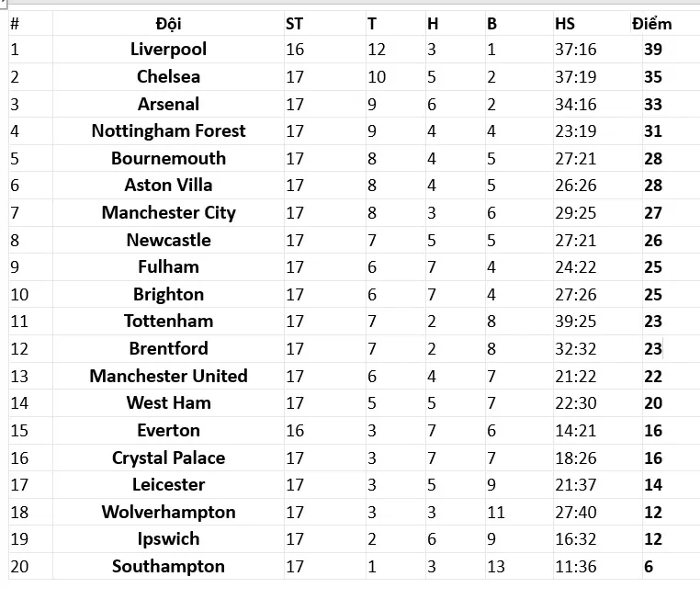
Task: Select Southampton's losses value 13
Action: [496, 567]
